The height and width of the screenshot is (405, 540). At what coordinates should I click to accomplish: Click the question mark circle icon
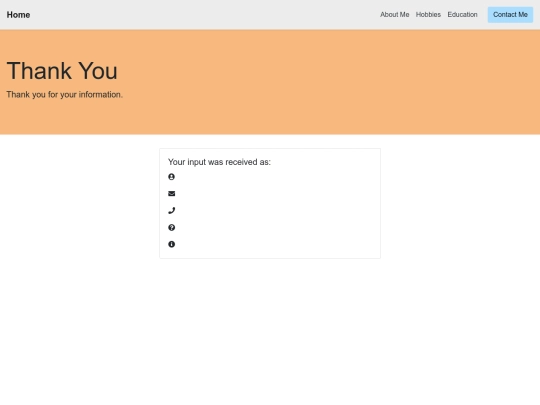pyautogui.click(x=172, y=227)
